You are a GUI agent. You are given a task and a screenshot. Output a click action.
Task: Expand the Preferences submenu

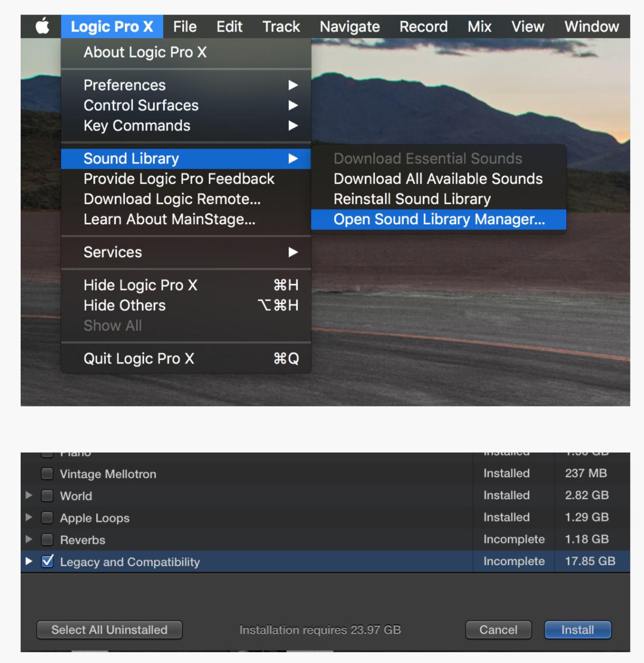pyautogui.click(x=186, y=85)
